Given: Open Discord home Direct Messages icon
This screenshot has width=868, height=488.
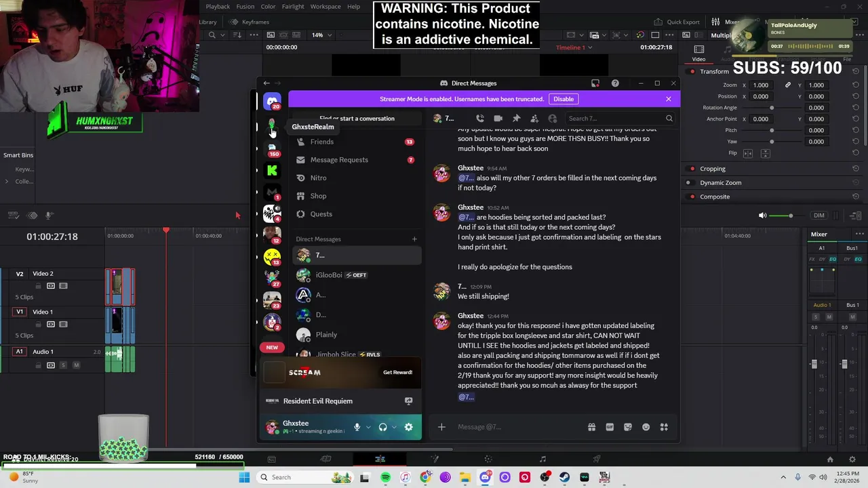Looking at the screenshot, I should click(x=272, y=101).
